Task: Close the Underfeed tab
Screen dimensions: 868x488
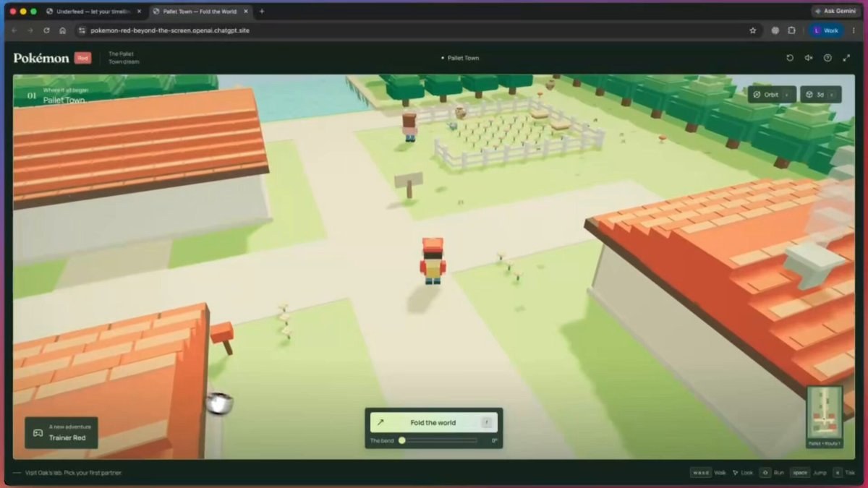Action: pyautogui.click(x=139, y=11)
